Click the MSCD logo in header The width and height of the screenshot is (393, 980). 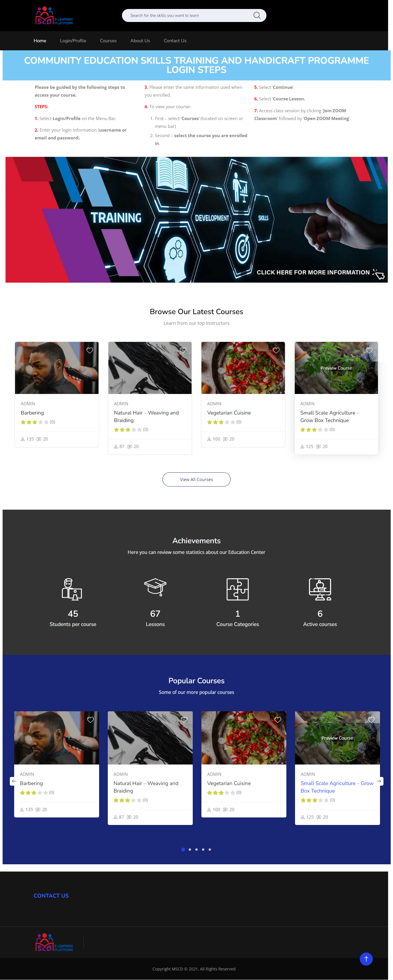point(54,16)
